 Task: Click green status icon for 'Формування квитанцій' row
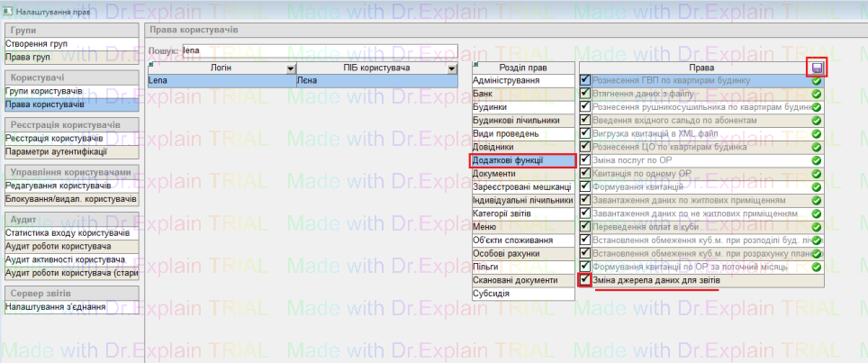point(817,186)
